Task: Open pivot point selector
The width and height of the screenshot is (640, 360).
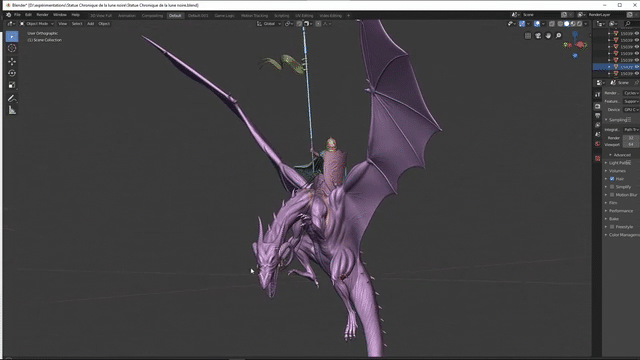Action: coord(289,24)
